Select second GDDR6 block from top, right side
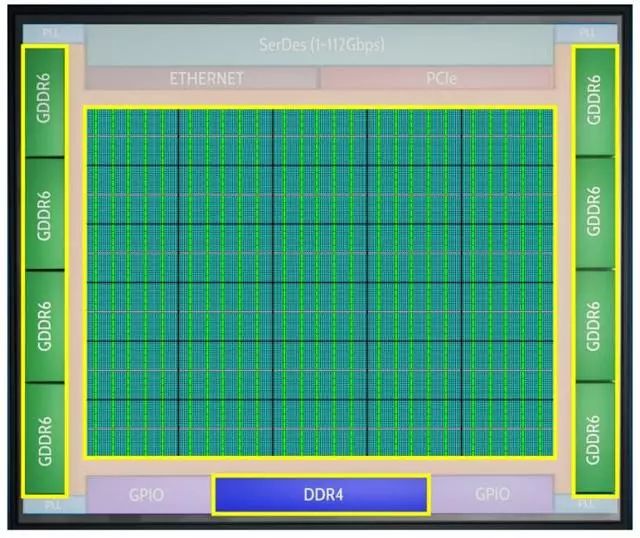640x538 pixels. pos(595,212)
